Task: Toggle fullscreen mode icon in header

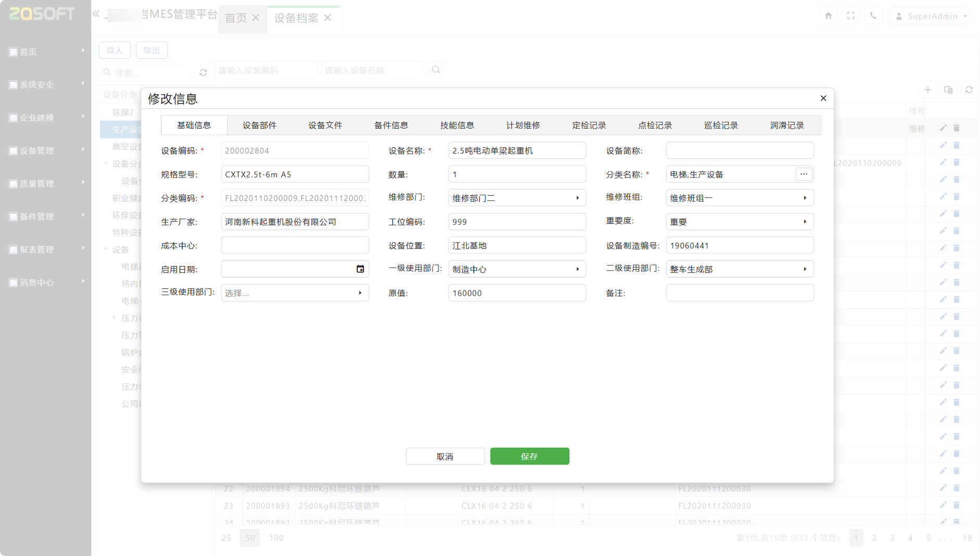Action: pos(851,16)
